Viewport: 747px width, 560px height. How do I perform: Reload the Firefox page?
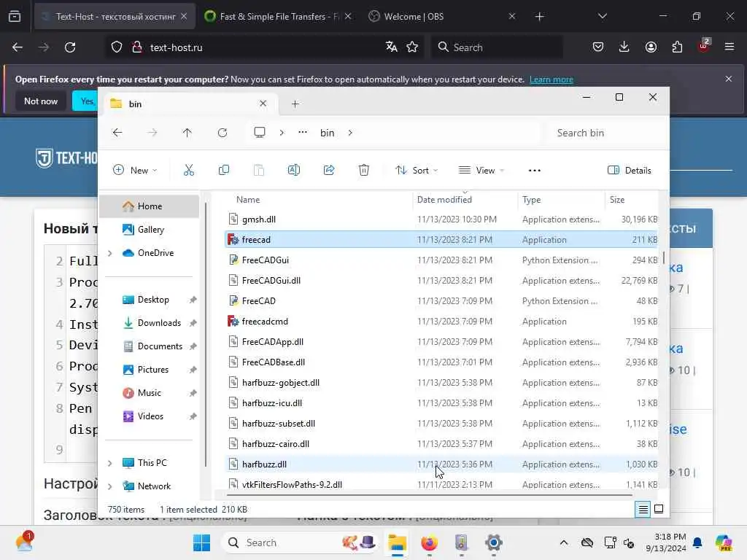(70, 47)
